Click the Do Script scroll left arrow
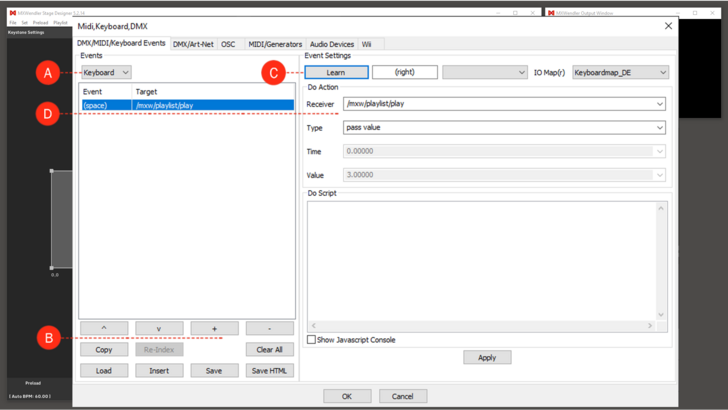 click(314, 326)
